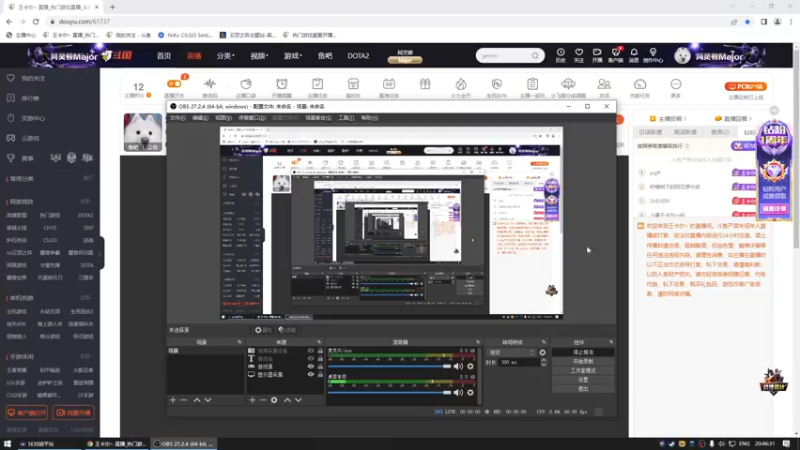Open OBS 视图(V) menu
The image size is (800, 450).
[x=223, y=118]
